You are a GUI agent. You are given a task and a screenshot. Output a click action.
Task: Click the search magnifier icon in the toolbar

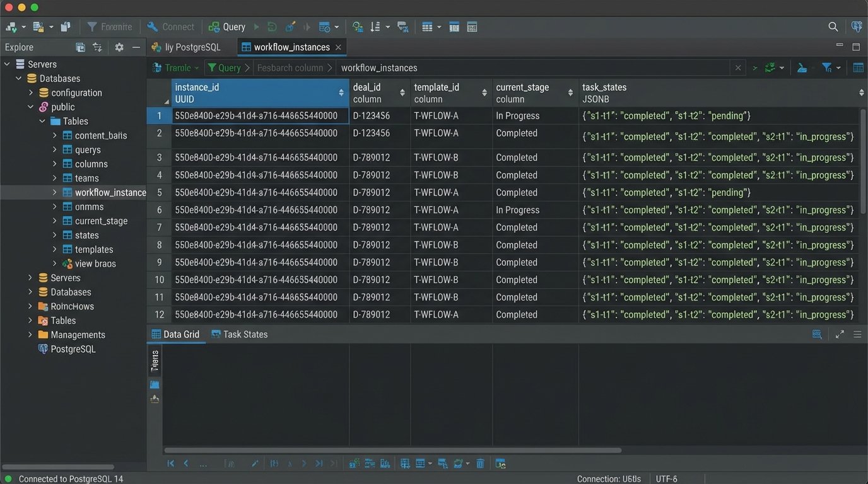pyautogui.click(x=833, y=26)
